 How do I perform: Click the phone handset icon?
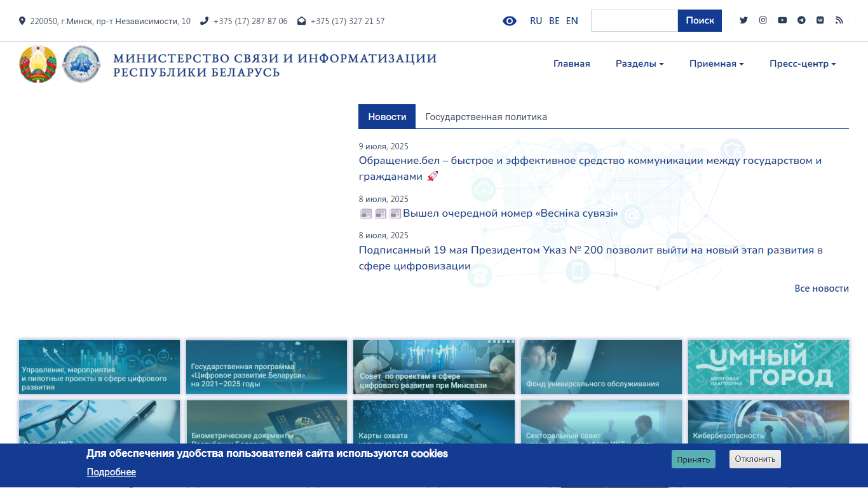coord(204,21)
